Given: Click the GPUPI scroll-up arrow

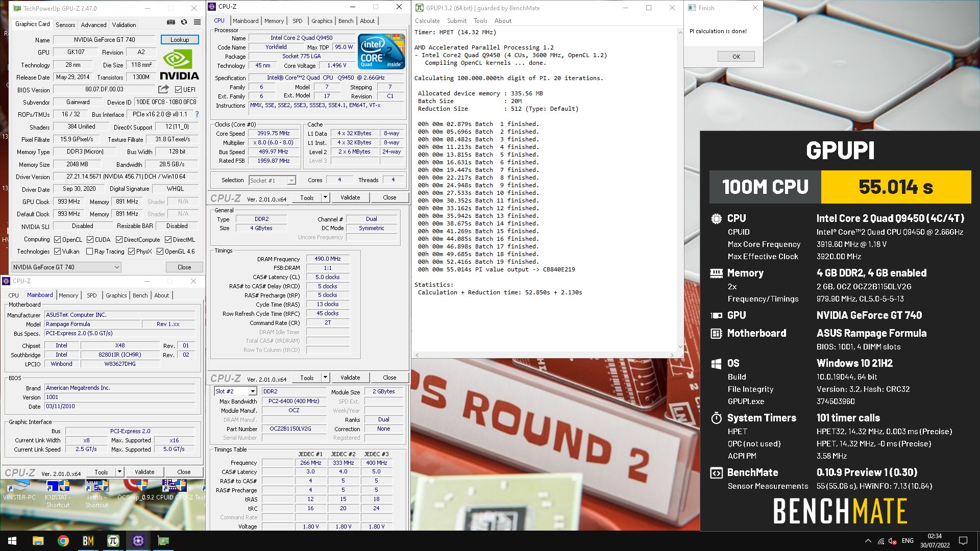Looking at the screenshot, I should click(680, 32).
